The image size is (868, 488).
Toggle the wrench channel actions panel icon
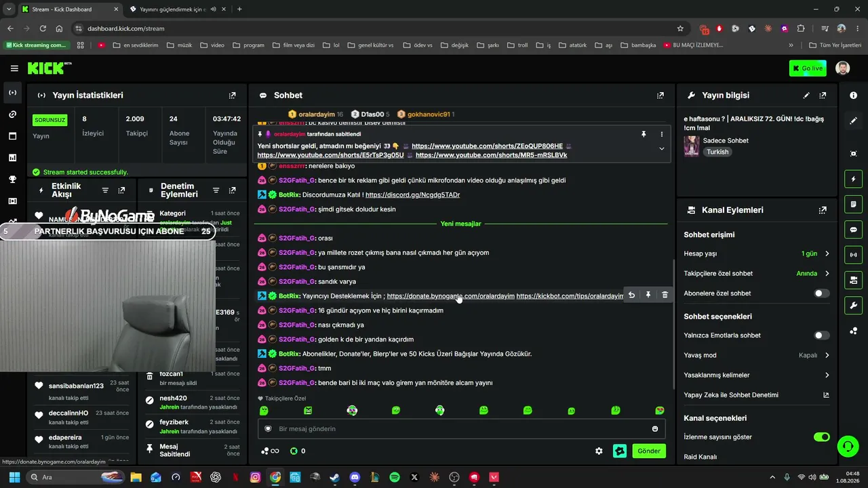coord(853,305)
